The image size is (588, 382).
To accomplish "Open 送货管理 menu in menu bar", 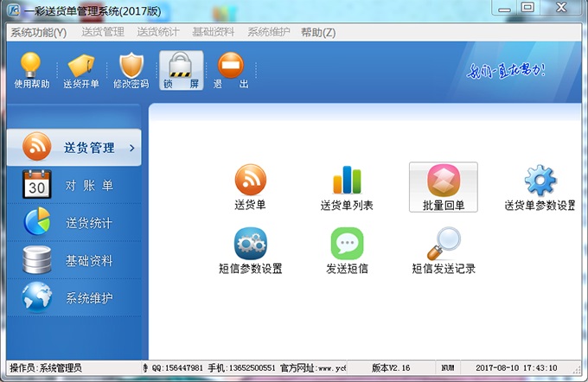I will click(x=103, y=32).
